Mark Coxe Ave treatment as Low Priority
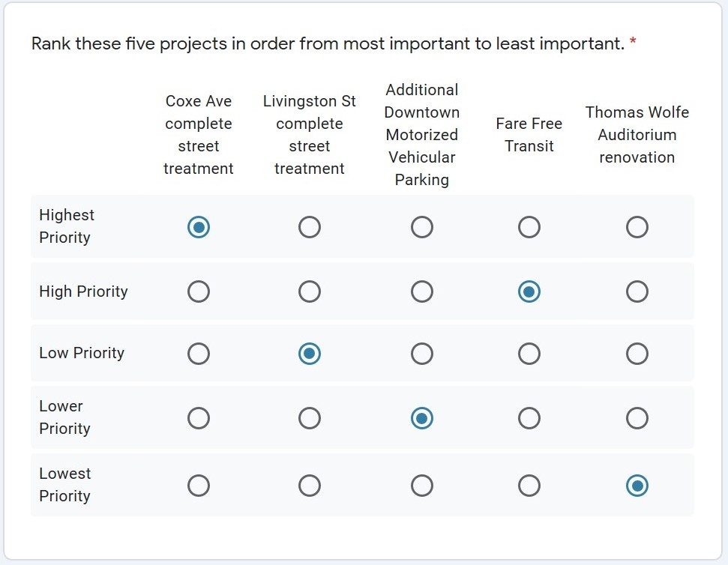Image resolution: width=728 pixels, height=565 pixels. point(199,354)
